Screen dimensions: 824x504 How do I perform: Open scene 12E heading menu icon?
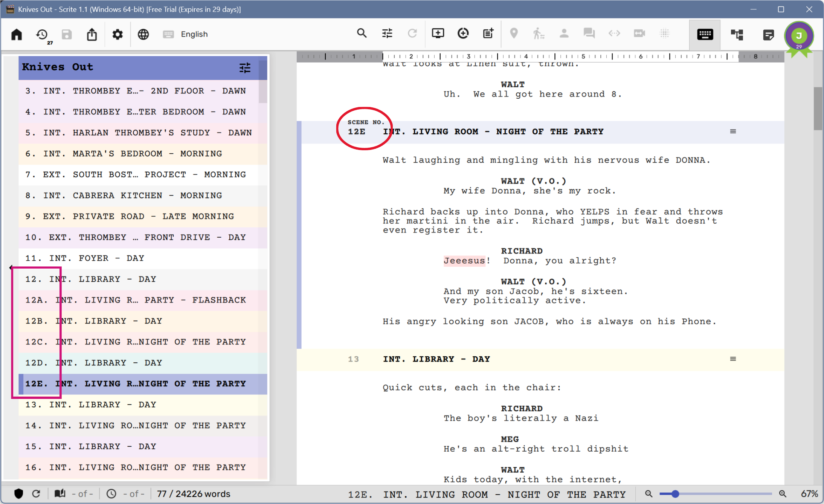733,131
